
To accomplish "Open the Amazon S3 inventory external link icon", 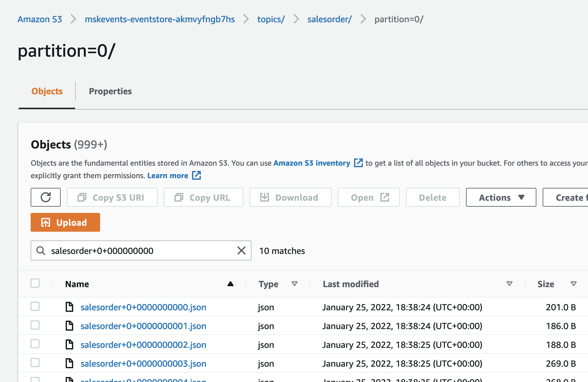I will [358, 163].
